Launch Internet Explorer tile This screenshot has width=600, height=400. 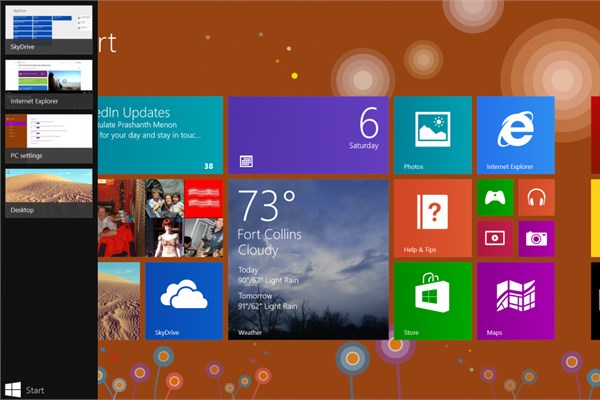pyautogui.click(x=516, y=135)
